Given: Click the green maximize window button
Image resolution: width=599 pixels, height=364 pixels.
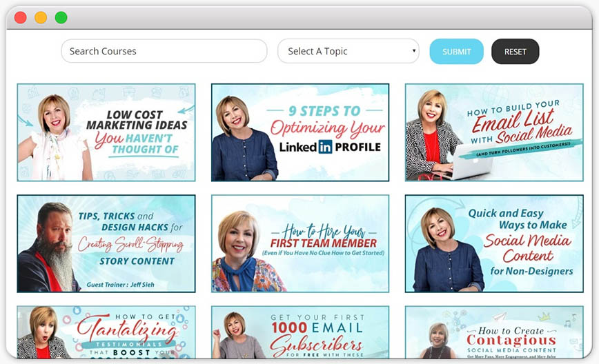Looking at the screenshot, I should [61, 17].
